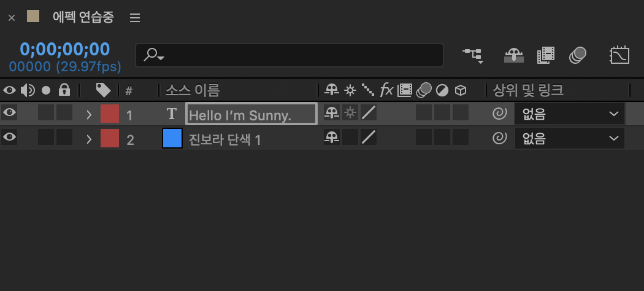This screenshot has width=644, height=291.
Task: Click the fx effects column header icon
Action: [x=386, y=90]
